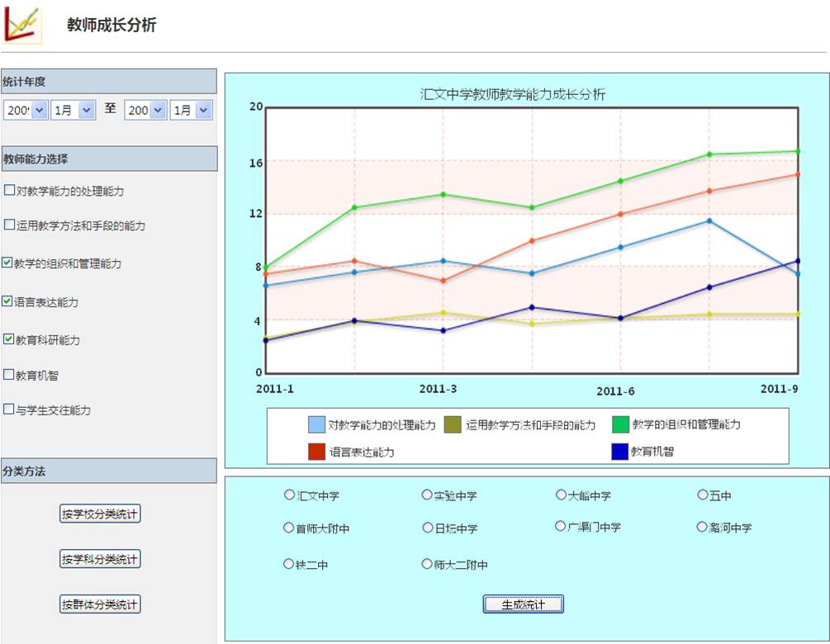Select 铁二中 radio button
The width and height of the screenshot is (830, 644).
[288, 564]
